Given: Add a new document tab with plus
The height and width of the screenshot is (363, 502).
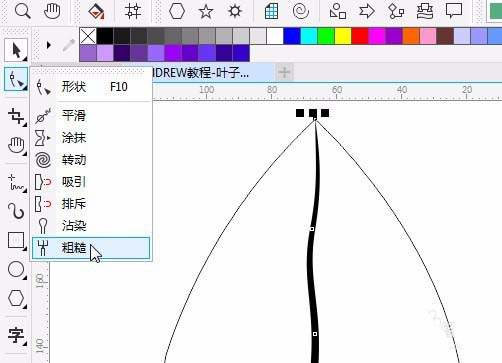Looking at the screenshot, I should pyautogui.click(x=284, y=72).
